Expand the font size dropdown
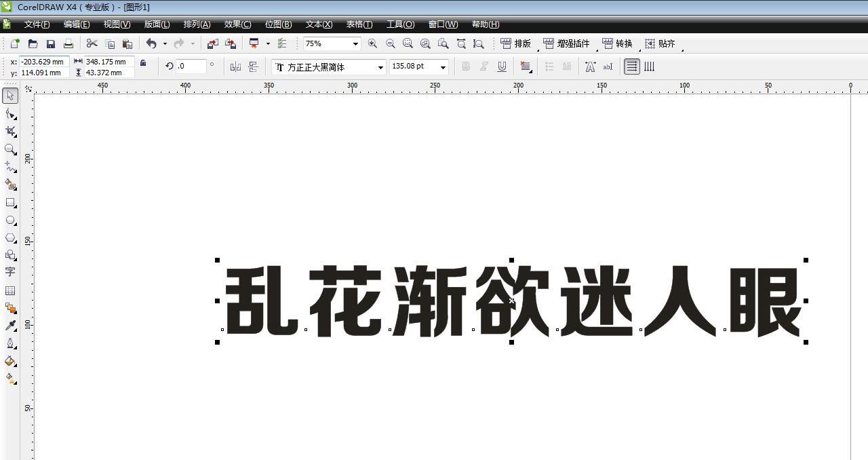The image size is (868, 460). pos(443,66)
